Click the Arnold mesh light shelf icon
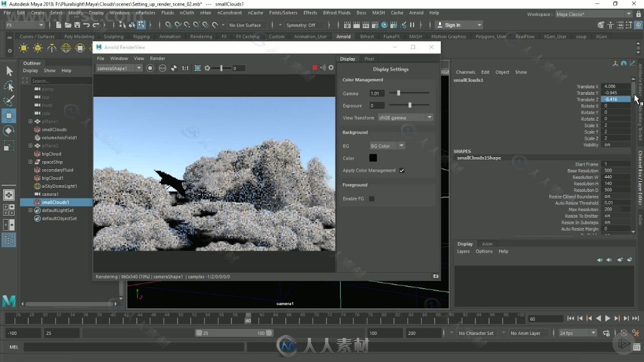The image size is (644, 362). [x=38, y=48]
